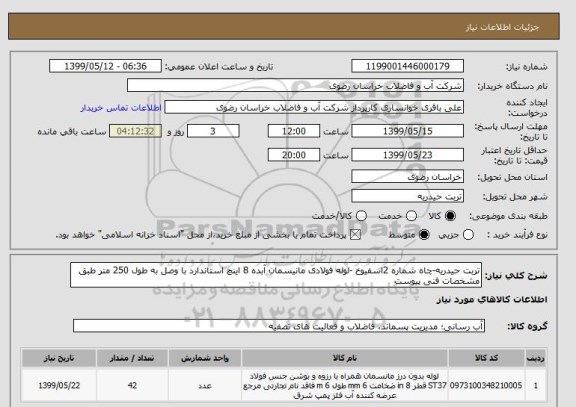Click the unit cell عدد
The height and width of the screenshot is (407, 576).
[205, 386]
